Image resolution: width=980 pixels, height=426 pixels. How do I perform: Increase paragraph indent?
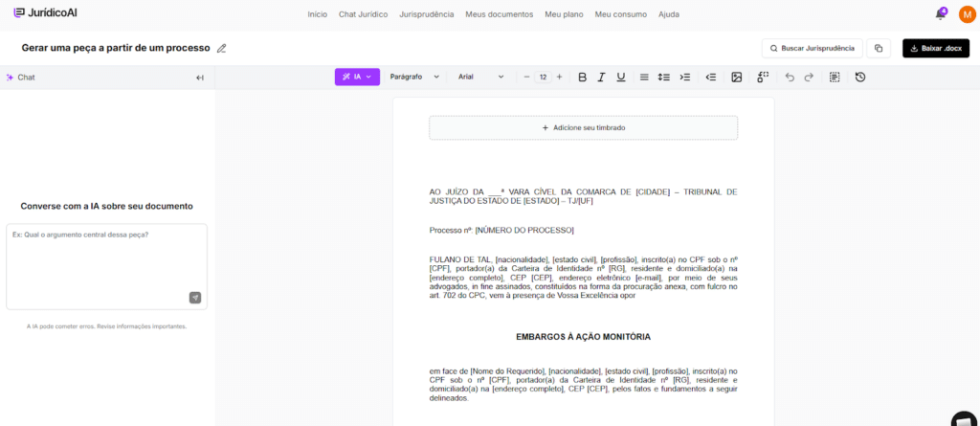click(685, 77)
